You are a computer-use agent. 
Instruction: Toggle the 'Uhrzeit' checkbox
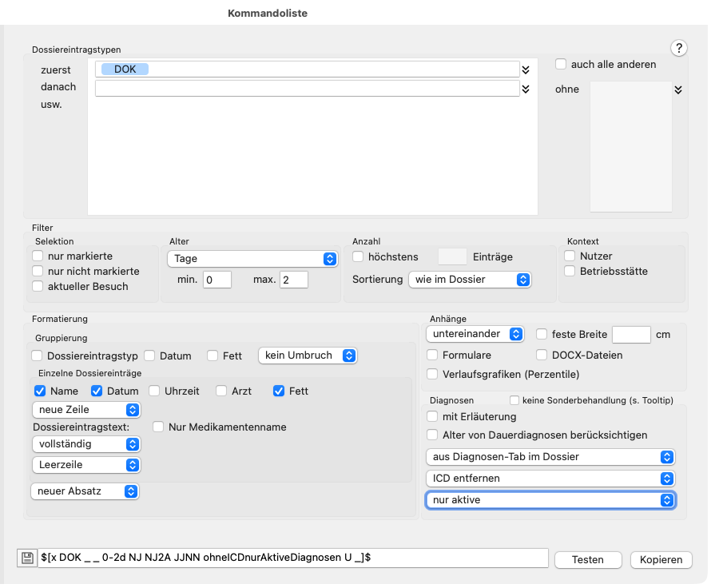(154, 391)
